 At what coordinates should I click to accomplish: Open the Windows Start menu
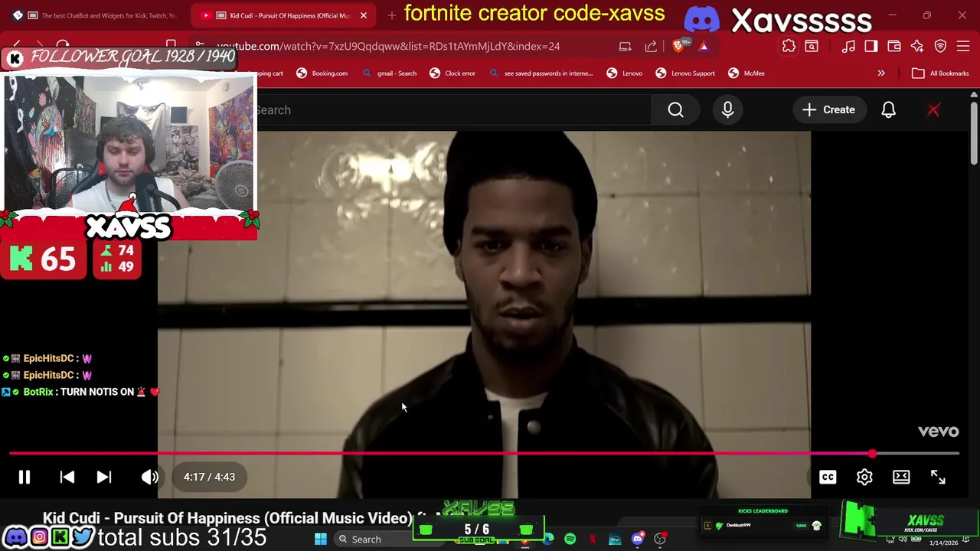(321, 540)
